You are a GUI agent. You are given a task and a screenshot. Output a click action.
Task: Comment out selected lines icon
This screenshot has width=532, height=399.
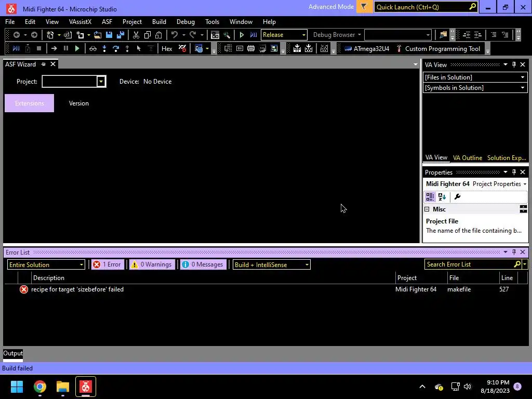[494, 35]
